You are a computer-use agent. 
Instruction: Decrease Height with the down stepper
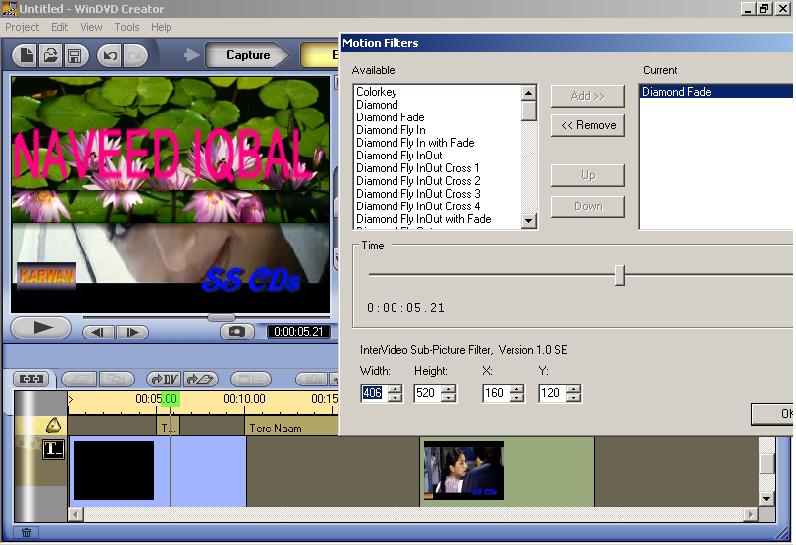[448, 398]
